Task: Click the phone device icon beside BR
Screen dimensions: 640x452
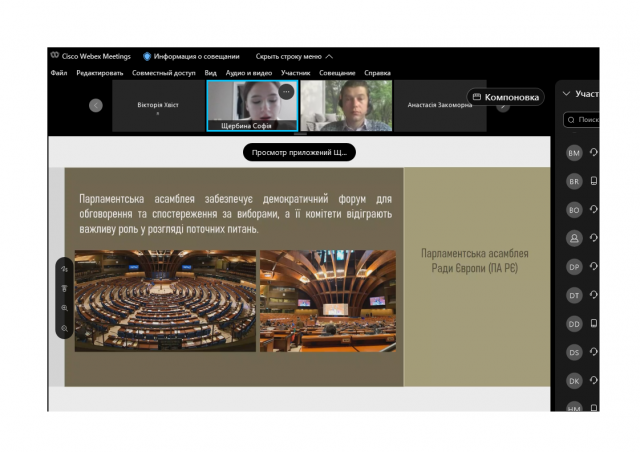Action: [x=594, y=181]
